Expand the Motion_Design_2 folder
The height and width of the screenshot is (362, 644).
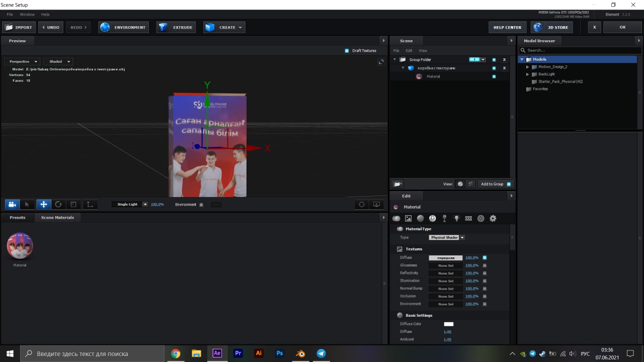click(528, 67)
